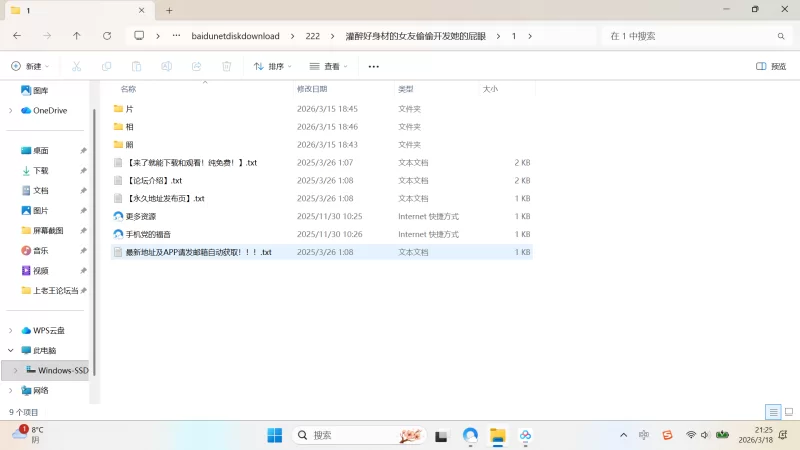
Task: Open Windows Start menu on the taskbar
Action: point(274,435)
